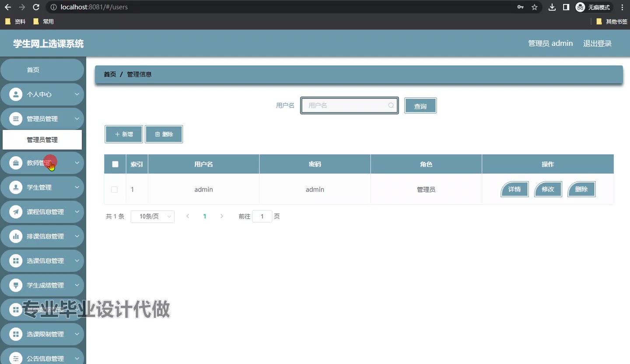The width and height of the screenshot is (630, 364).
Task: Click 学生网上选课系统 title text
Action: pyautogui.click(x=48, y=43)
